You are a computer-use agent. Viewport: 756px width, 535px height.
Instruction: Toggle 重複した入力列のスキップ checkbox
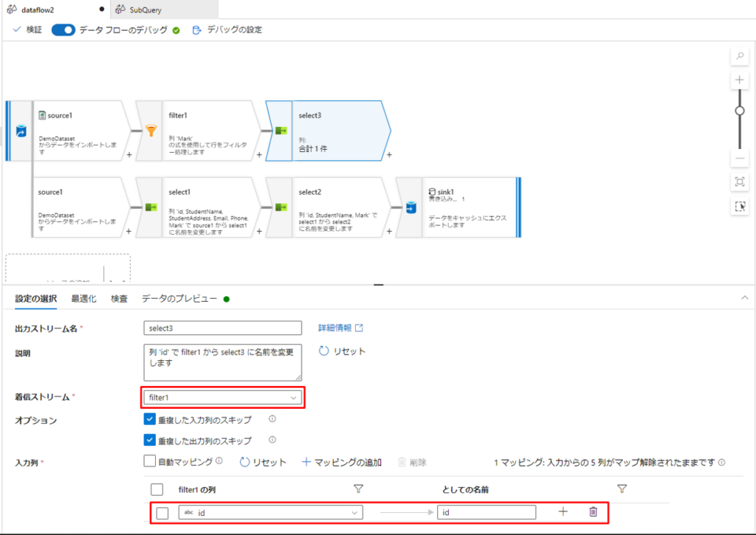[x=149, y=419]
